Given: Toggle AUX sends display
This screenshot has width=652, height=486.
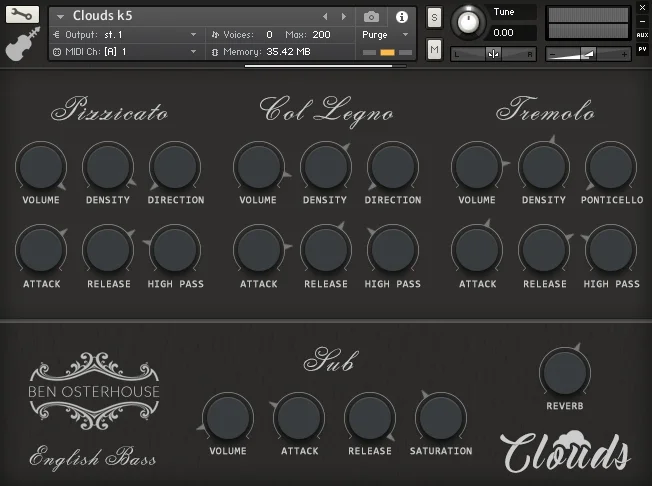Looking at the screenshot, I should click(x=642, y=35).
